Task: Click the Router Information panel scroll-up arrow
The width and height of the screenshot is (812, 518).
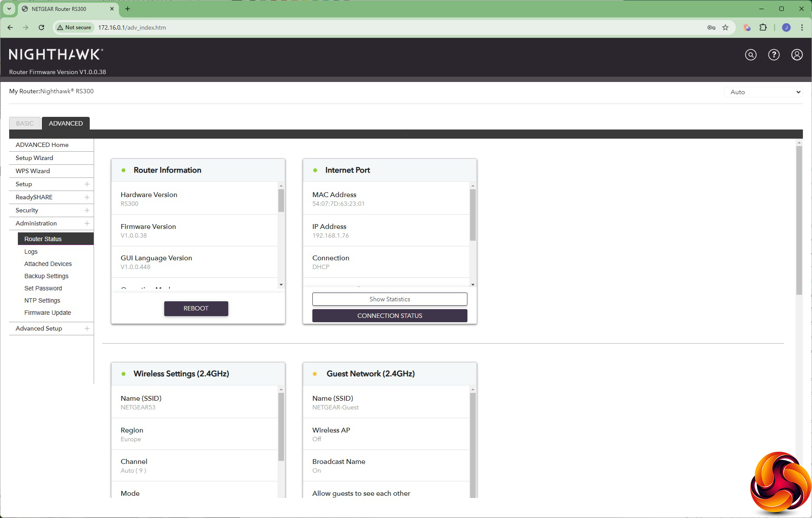Action: pyautogui.click(x=281, y=186)
